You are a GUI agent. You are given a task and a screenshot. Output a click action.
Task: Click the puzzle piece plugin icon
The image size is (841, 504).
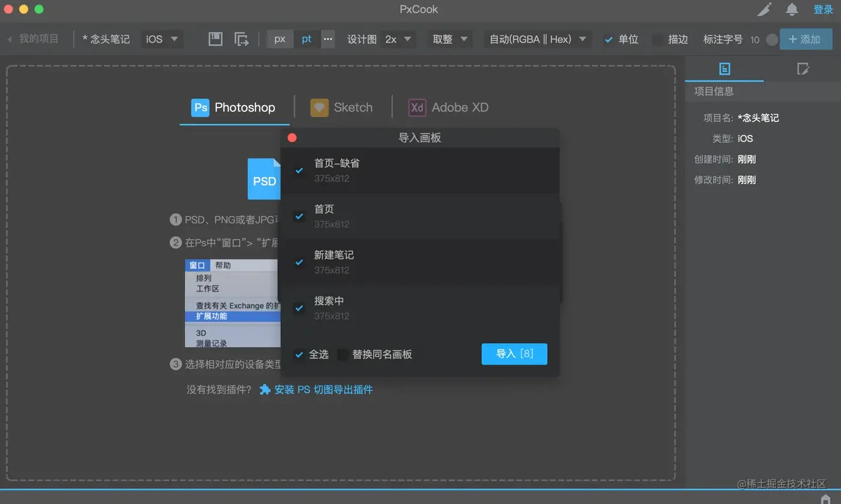pos(265,389)
